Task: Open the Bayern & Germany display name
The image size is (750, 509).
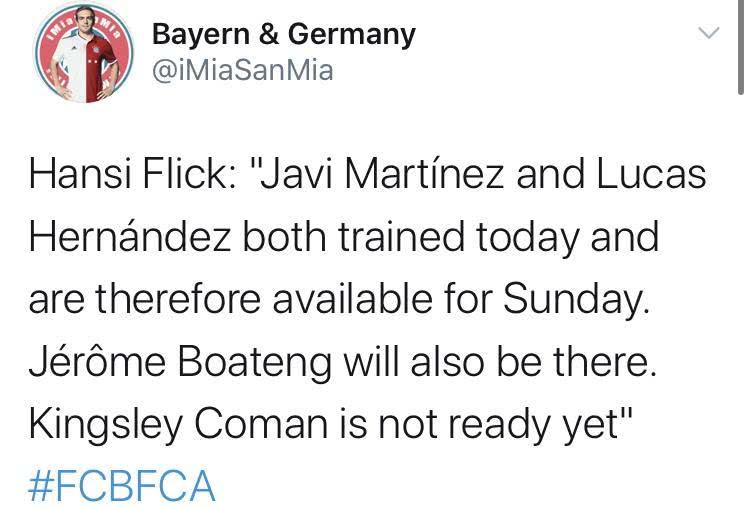Action: (284, 34)
